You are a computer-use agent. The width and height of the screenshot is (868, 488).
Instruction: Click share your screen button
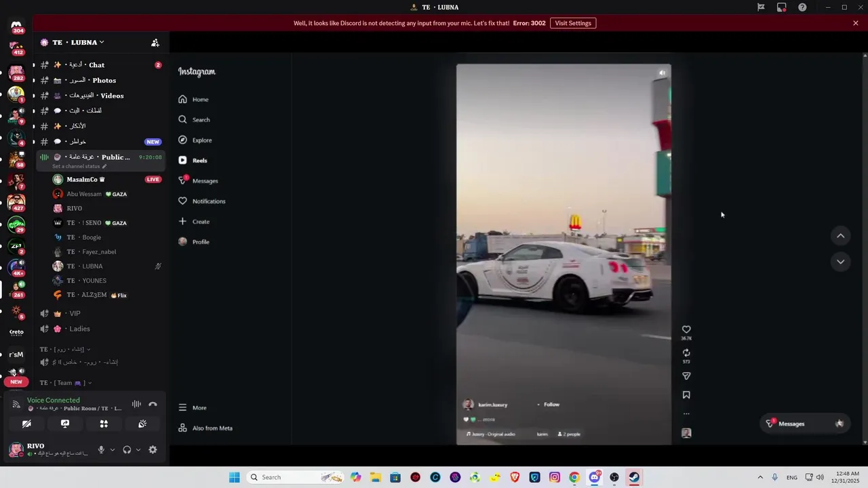click(x=65, y=424)
